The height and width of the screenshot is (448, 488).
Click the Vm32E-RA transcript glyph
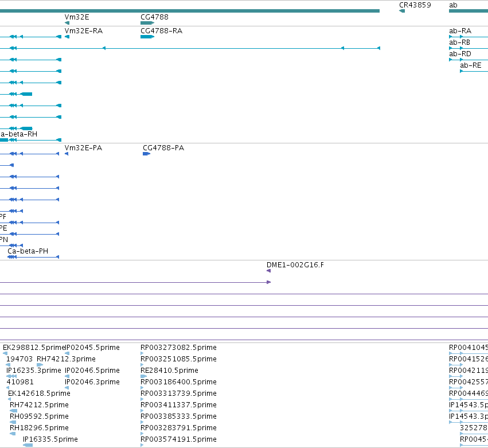tap(67, 37)
